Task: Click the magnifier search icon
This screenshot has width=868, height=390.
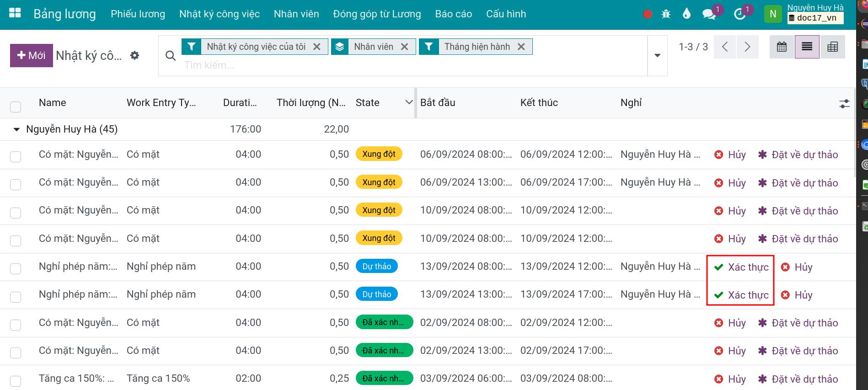Action: pyautogui.click(x=171, y=56)
